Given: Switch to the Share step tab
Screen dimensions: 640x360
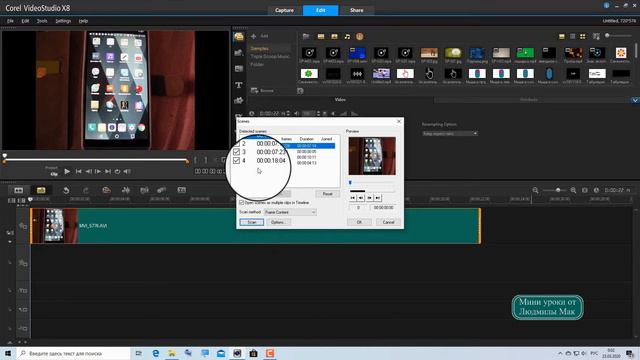Looking at the screenshot, I should tap(357, 10).
